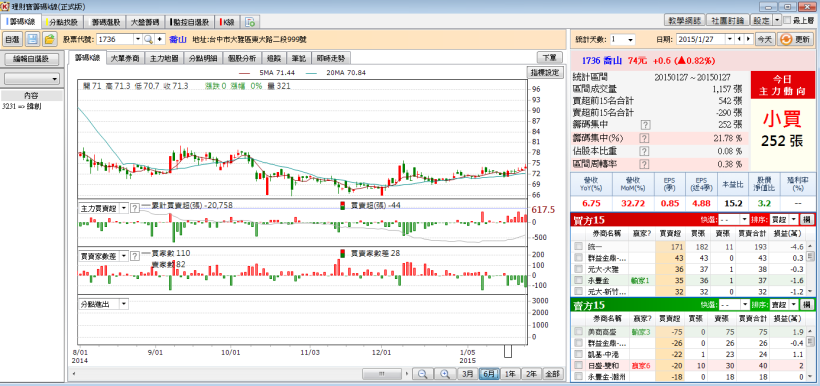Set chart range to 1年
The image size is (820, 386).
tap(510, 374)
